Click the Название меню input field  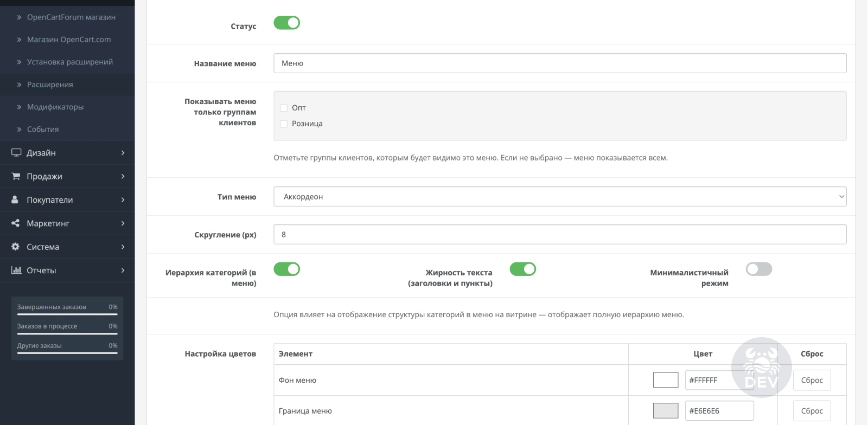(x=560, y=63)
